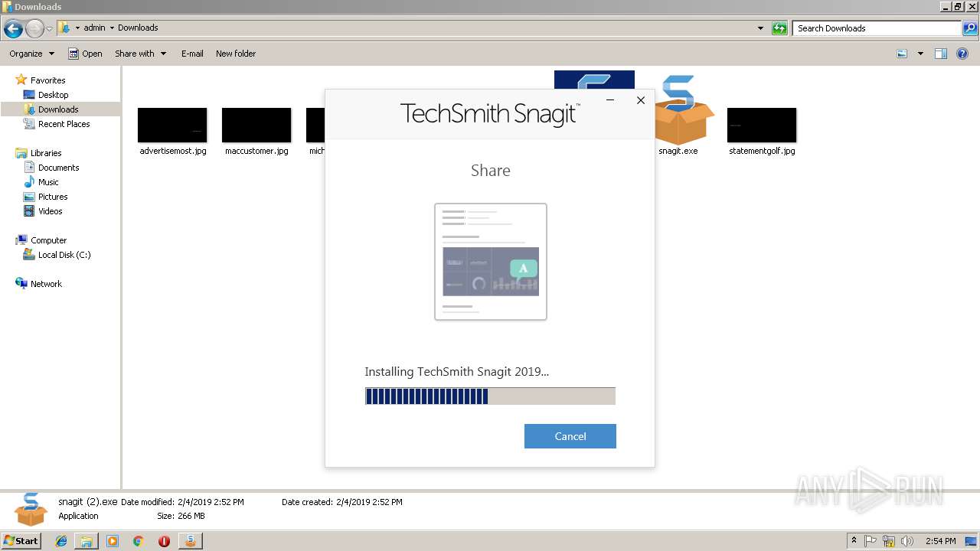980x551 pixels.
Task: Open the Music library
Action: tap(48, 182)
